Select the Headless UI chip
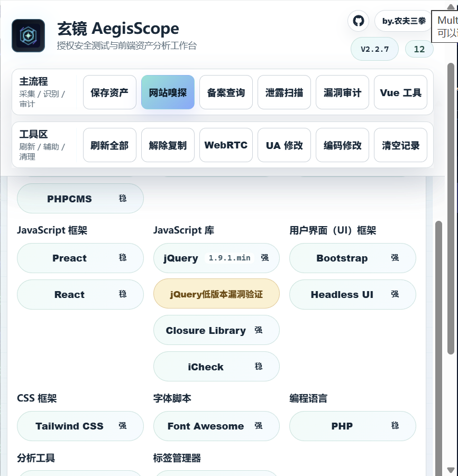The width and height of the screenshot is (458, 476). (353, 294)
